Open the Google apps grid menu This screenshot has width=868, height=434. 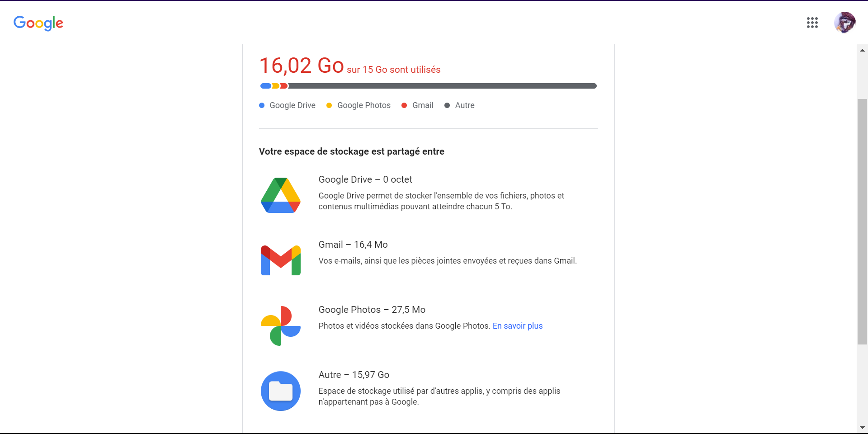point(812,23)
